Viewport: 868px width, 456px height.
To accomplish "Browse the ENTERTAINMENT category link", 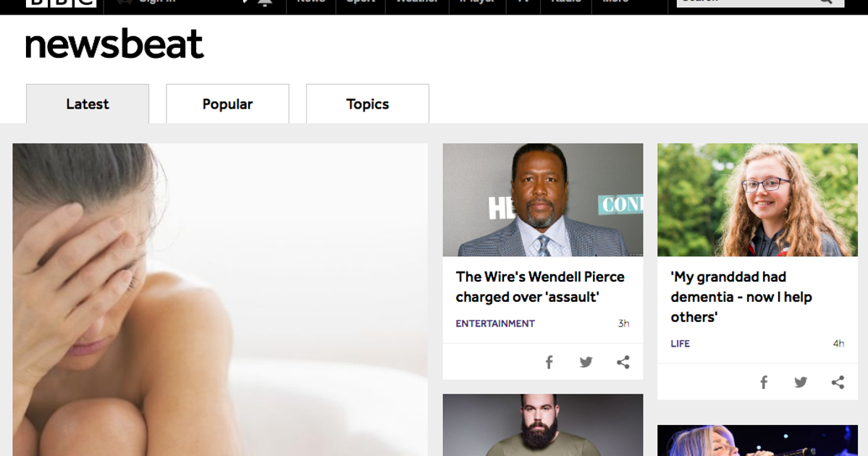I will (495, 324).
